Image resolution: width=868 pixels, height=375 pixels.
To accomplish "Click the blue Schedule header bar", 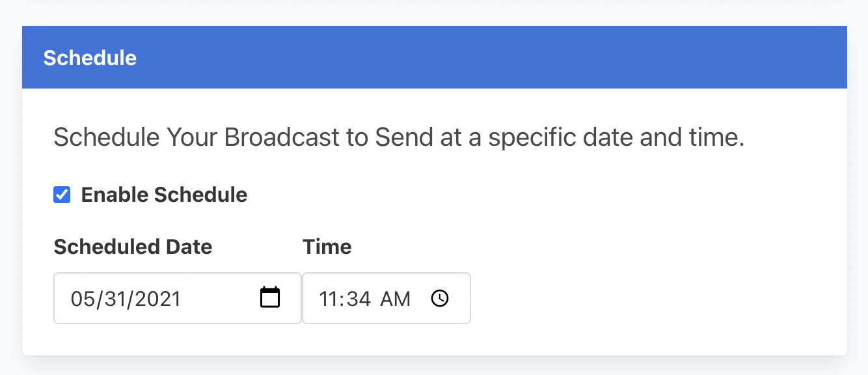I will 435,57.
